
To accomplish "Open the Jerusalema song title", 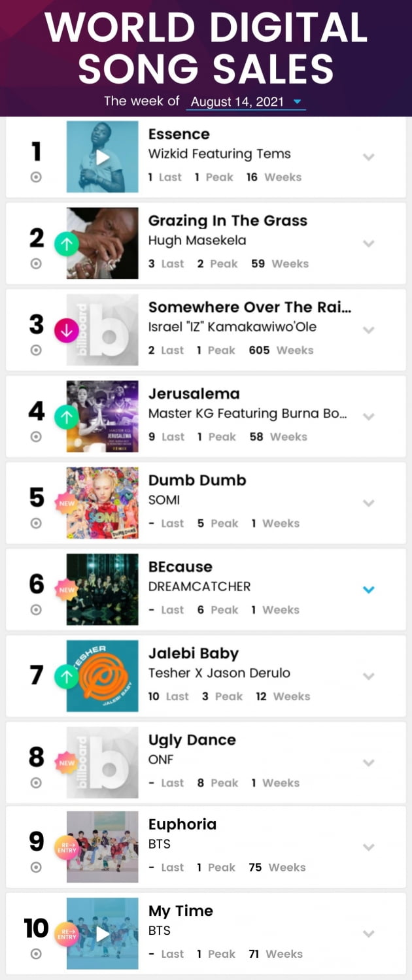I will tap(194, 394).
